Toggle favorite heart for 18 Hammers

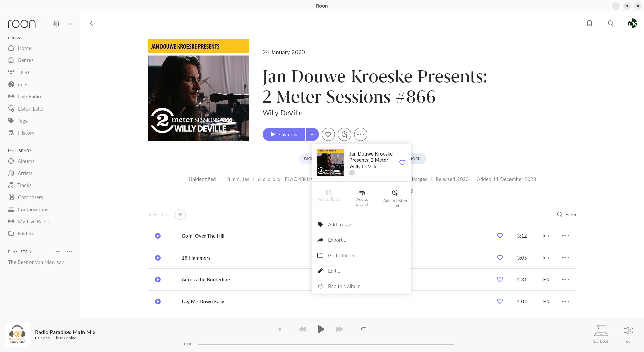pyautogui.click(x=500, y=258)
